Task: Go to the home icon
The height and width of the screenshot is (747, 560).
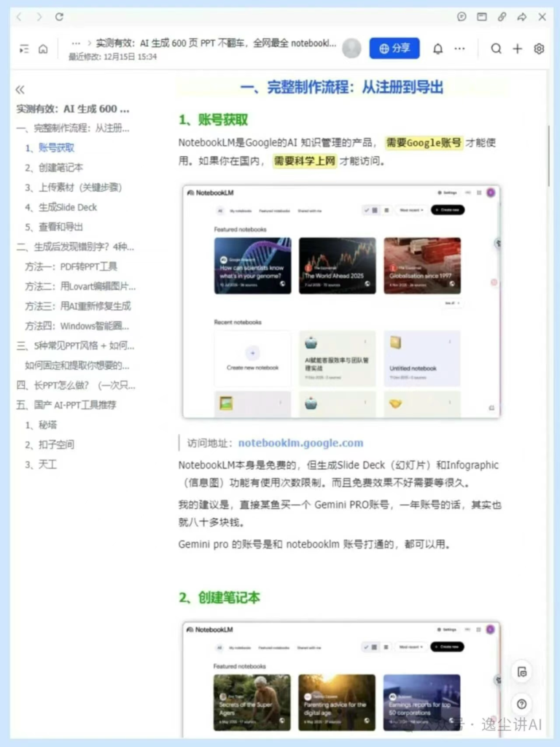Action: click(x=43, y=49)
